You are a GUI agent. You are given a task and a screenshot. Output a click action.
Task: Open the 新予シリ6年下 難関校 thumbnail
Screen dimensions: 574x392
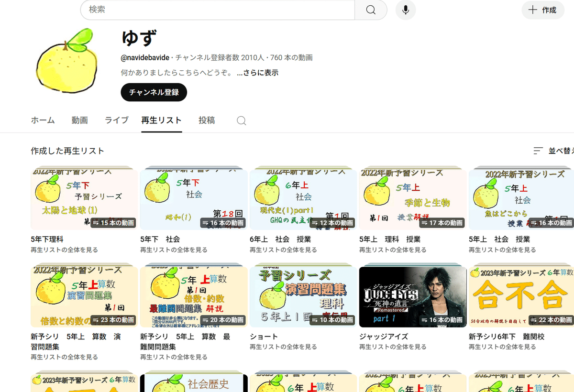(x=521, y=296)
